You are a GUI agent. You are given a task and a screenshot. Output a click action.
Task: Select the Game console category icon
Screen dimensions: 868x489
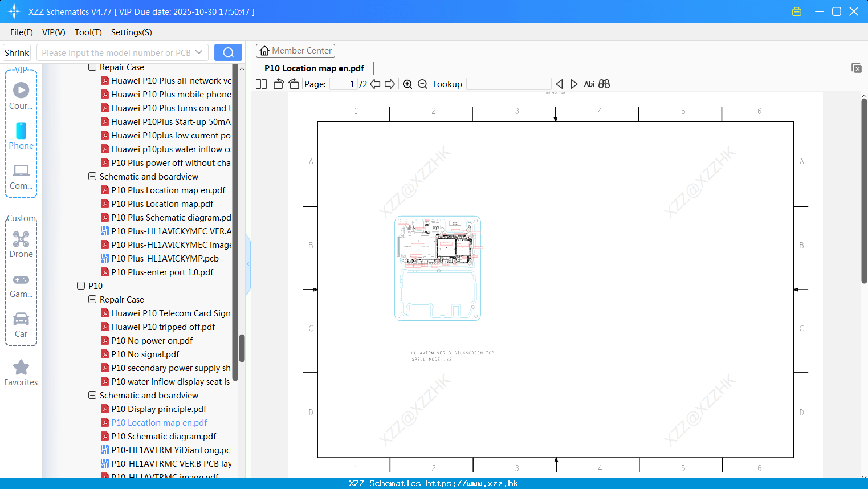(21, 285)
